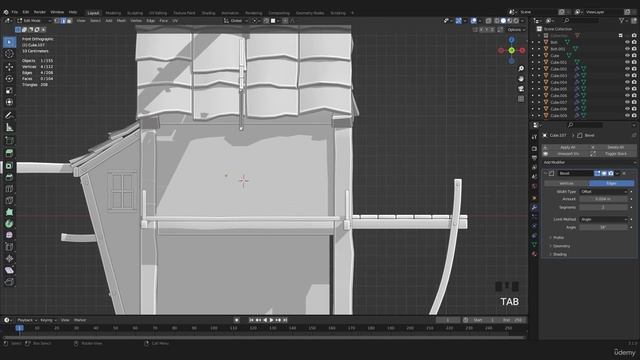Disable Cube.009 in renders camera icon
This screenshot has width=640, height=360.
point(634,116)
